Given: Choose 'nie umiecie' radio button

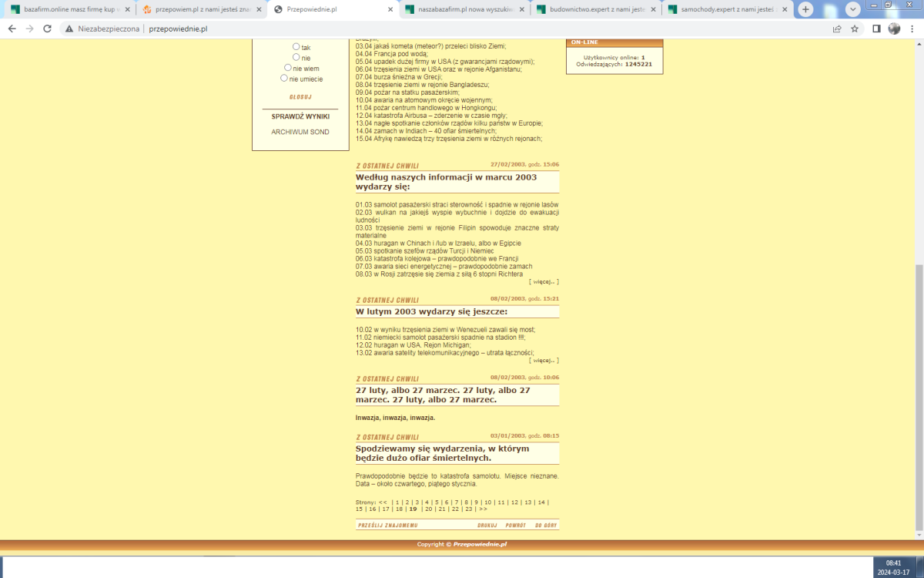Looking at the screenshot, I should [285, 78].
